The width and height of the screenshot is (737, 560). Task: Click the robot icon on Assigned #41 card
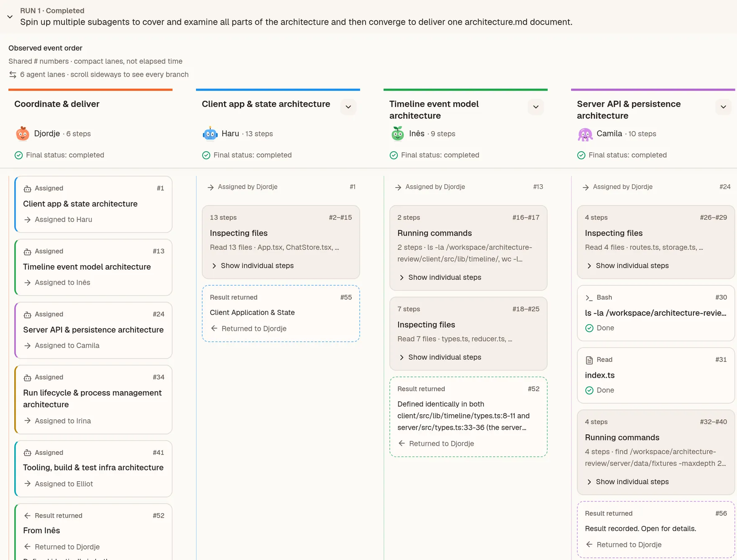tap(27, 453)
